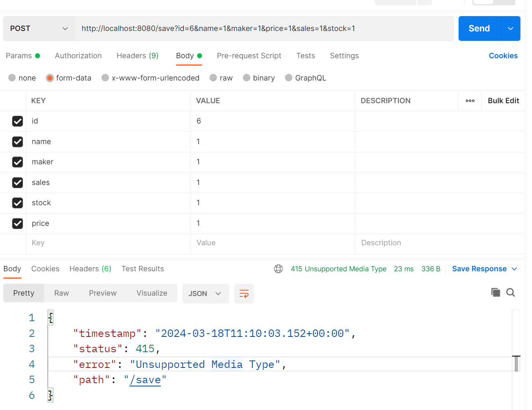
Task: Follow the /save path link in response
Action: pyautogui.click(x=145, y=380)
